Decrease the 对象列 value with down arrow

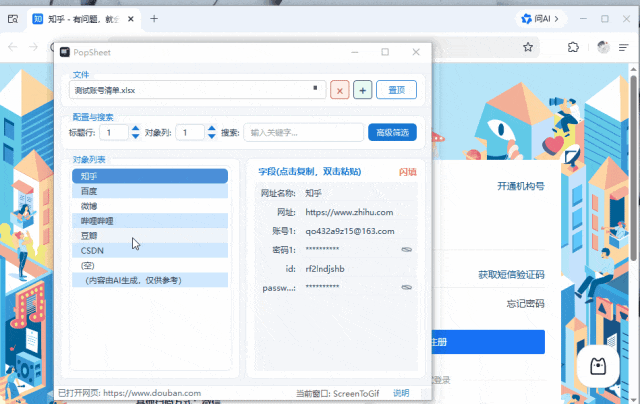(211, 136)
